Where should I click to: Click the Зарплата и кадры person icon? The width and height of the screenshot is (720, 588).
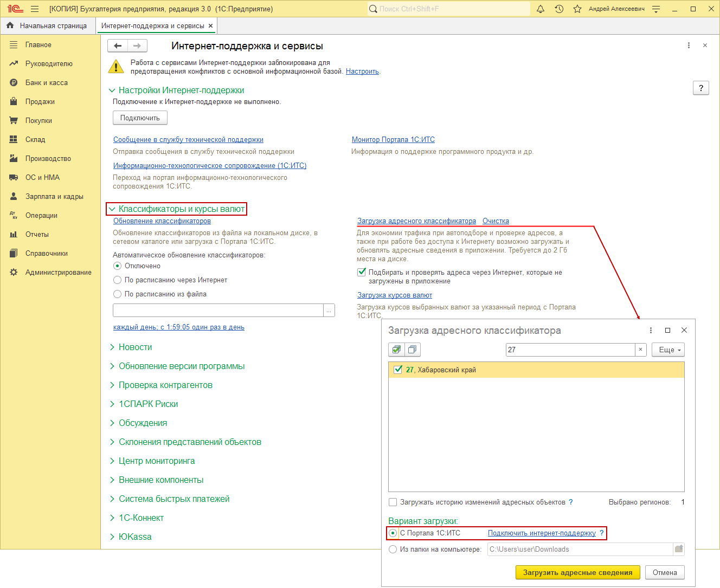click(x=14, y=197)
